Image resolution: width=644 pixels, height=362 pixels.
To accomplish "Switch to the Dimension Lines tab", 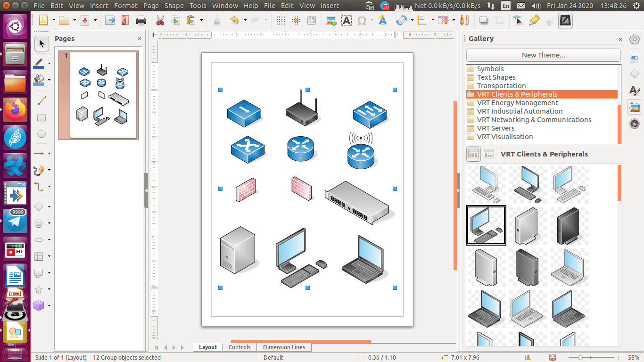I will pyautogui.click(x=284, y=347).
